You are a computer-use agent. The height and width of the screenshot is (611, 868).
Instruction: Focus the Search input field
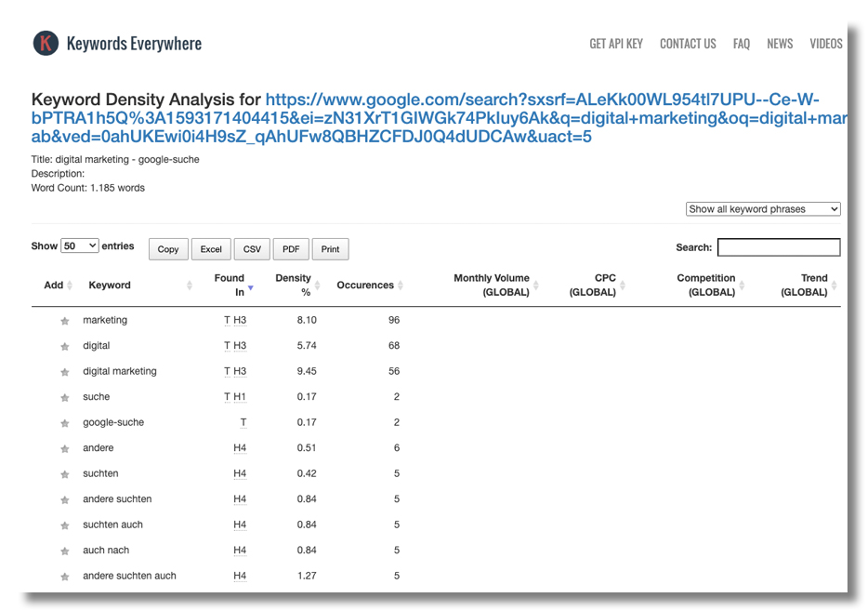click(x=779, y=247)
